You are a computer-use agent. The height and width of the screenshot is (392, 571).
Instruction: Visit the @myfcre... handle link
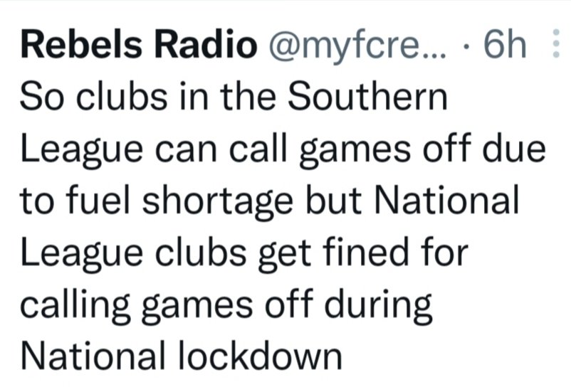click(x=357, y=46)
